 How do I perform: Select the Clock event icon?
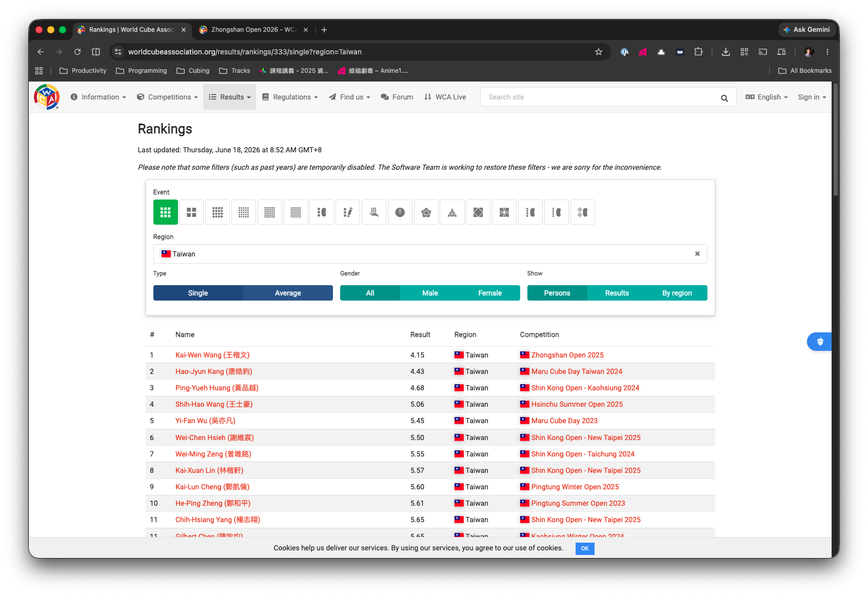click(x=400, y=212)
